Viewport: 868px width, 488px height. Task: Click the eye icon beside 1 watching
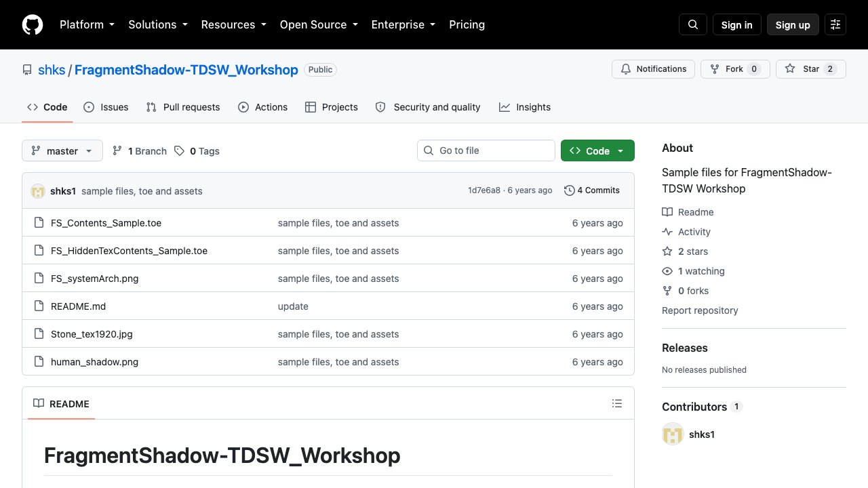tap(667, 271)
